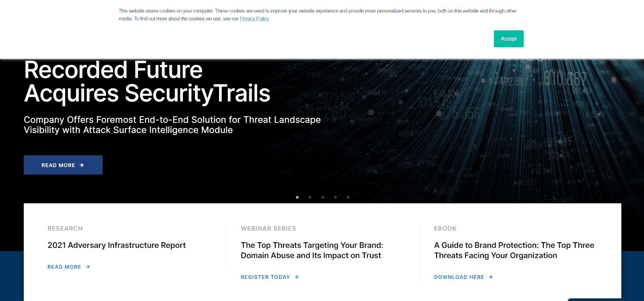Image resolution: width=644 pixels, height=301 pixels.
Task: Click DOWNLOAD HERE for the ebook
Action: (459, 277)
